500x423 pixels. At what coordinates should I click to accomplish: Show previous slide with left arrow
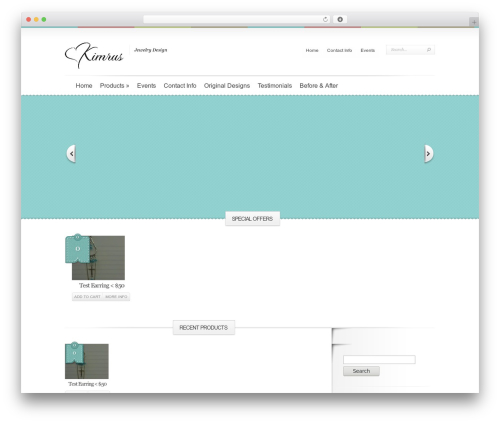click(71, 153)
